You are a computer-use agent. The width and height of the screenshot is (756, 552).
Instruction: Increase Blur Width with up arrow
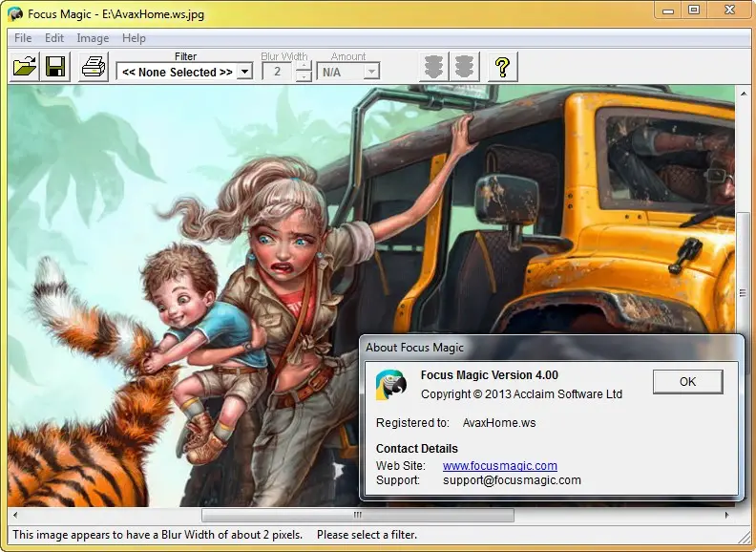304,67
